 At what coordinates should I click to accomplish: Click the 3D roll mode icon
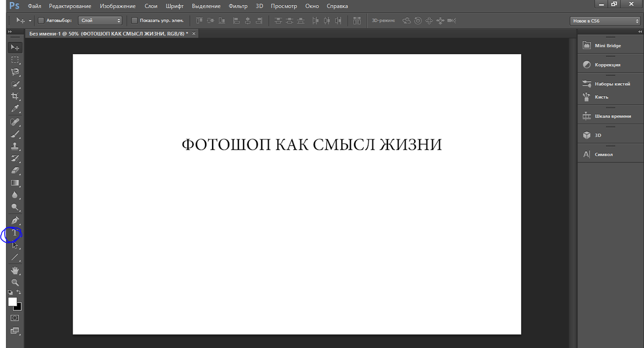pyautogui.click(x=418, y=20)
